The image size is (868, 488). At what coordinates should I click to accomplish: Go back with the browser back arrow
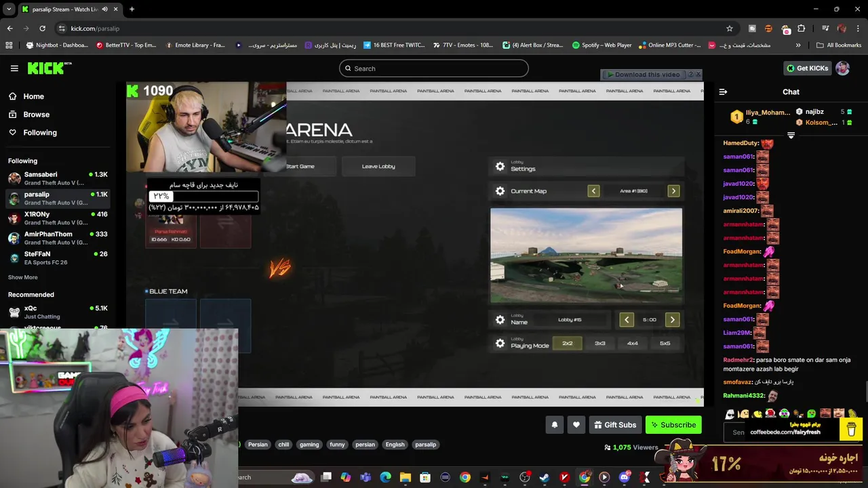9,28
